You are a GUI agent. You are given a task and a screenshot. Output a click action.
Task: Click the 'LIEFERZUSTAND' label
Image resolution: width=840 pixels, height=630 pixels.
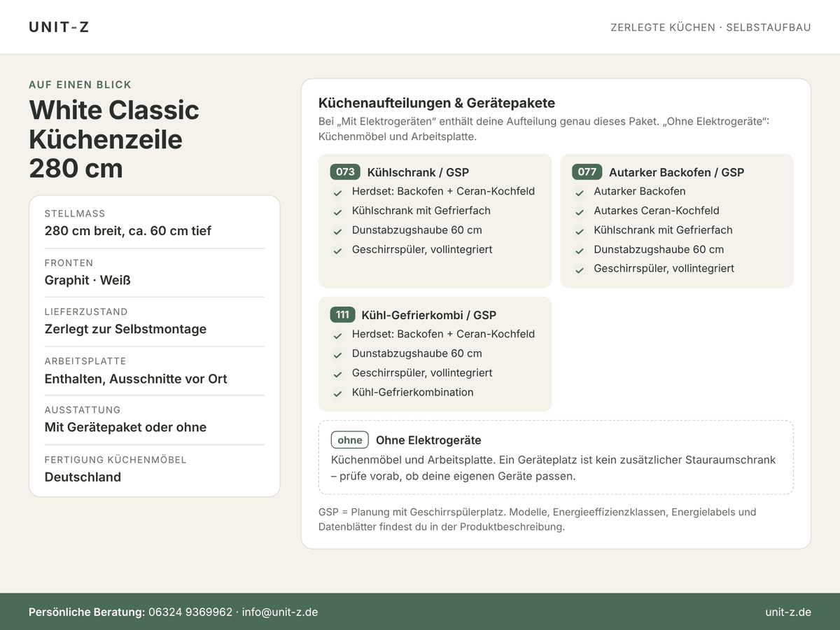pyautogui.click(x=86, y=311)
